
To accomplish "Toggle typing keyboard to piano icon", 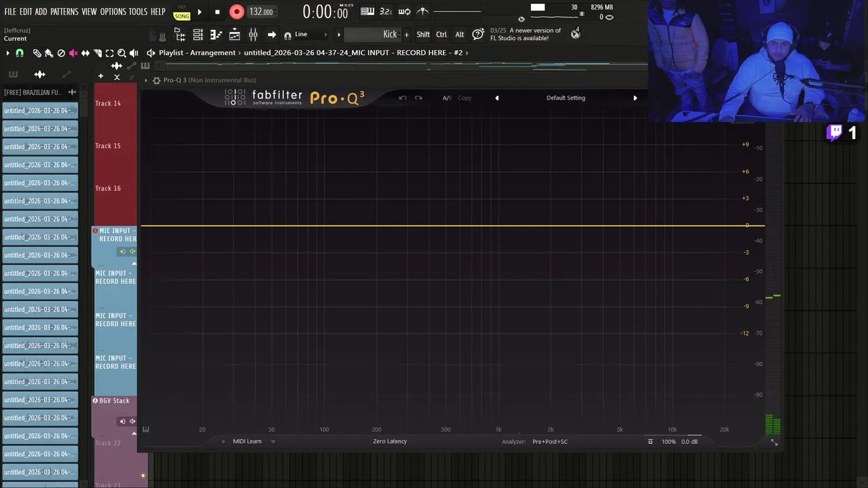I will (x=367, y=11).
